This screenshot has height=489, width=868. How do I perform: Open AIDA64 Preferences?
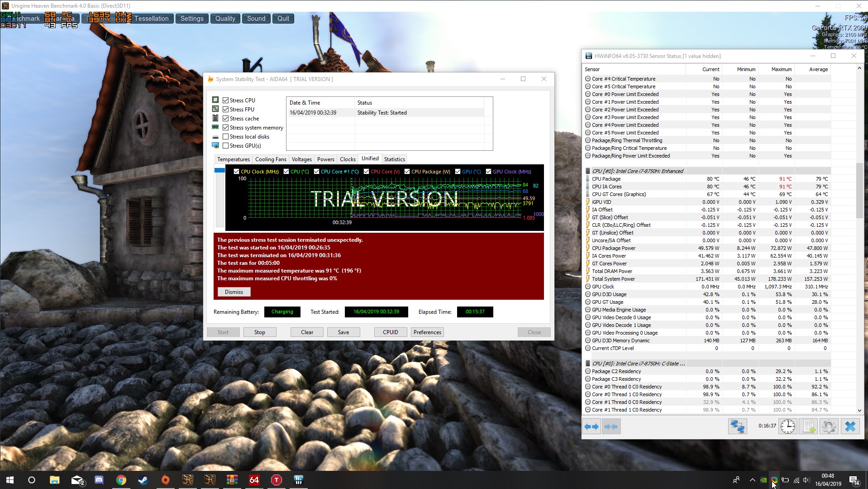[x=427, y=332]
